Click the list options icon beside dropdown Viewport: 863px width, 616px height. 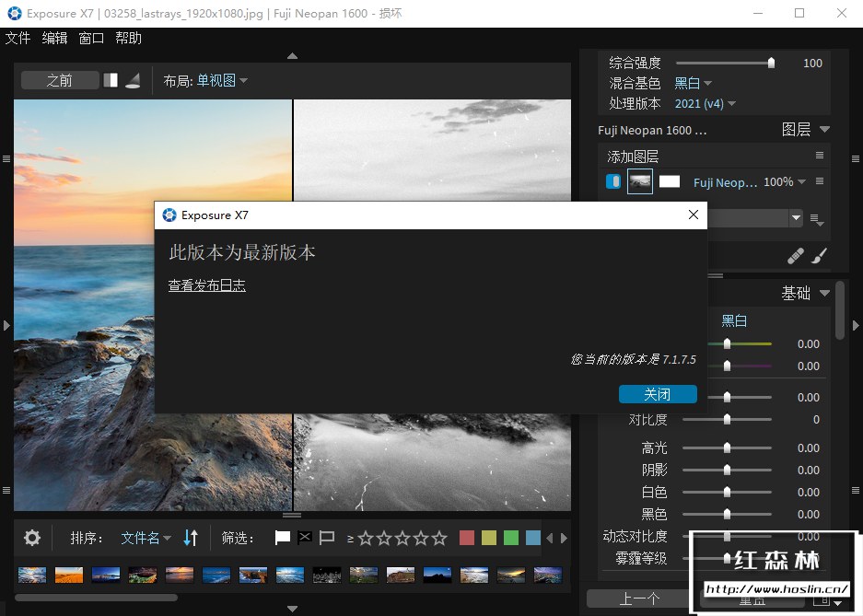(x=817, y=219)
